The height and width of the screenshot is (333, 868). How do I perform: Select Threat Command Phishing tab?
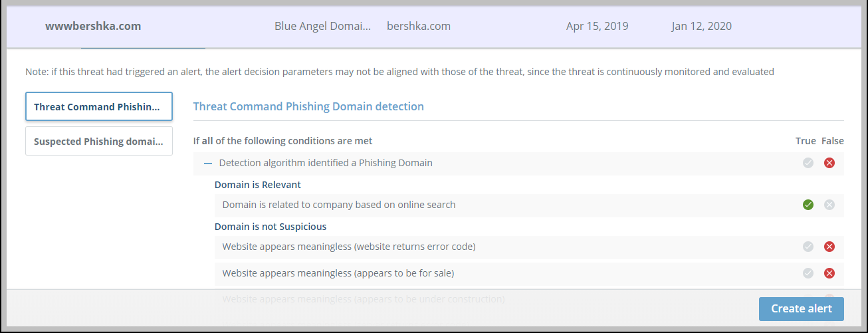coord(99,106)
